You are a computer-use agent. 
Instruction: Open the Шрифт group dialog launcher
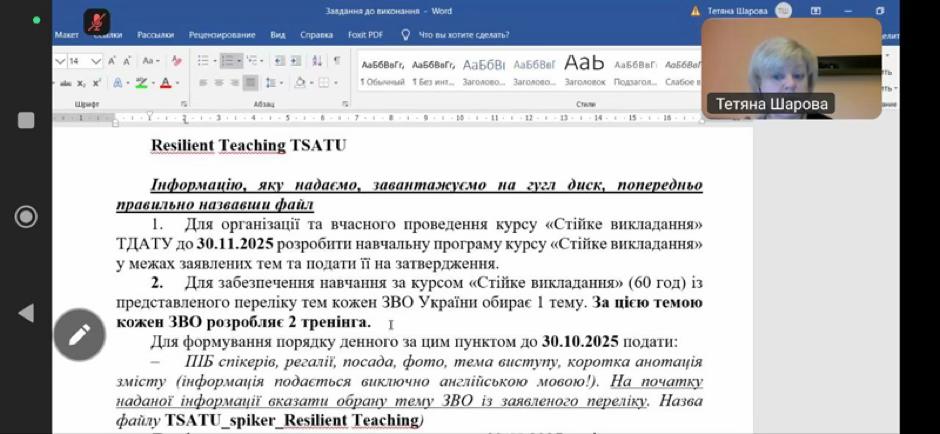click(183, 104)
